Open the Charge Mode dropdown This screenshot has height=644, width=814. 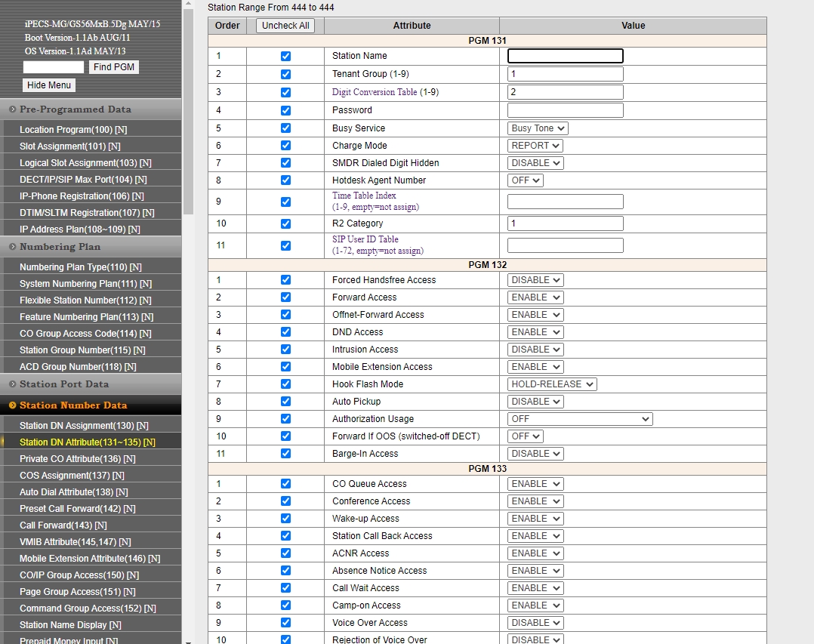535,146
